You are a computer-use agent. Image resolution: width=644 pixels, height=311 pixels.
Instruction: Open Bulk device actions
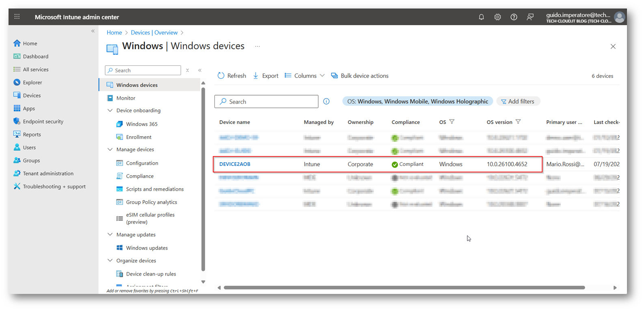pos(360,76)
